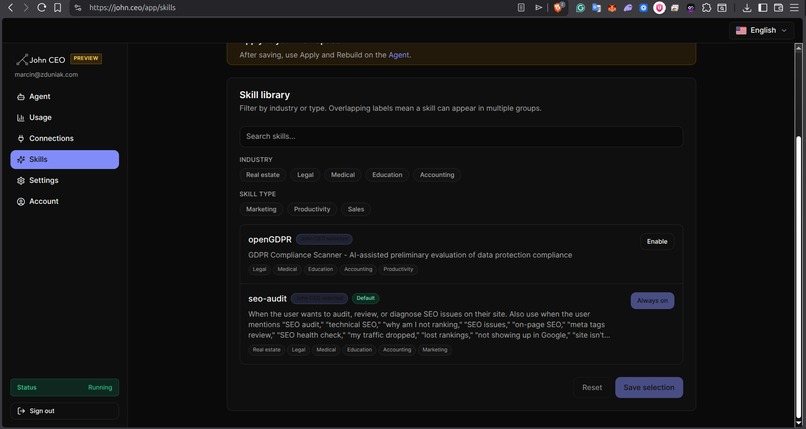Open the Grammarly extension
Image resolution: width=806 pixels, height=429 pixels.
[x=580, y=8]
